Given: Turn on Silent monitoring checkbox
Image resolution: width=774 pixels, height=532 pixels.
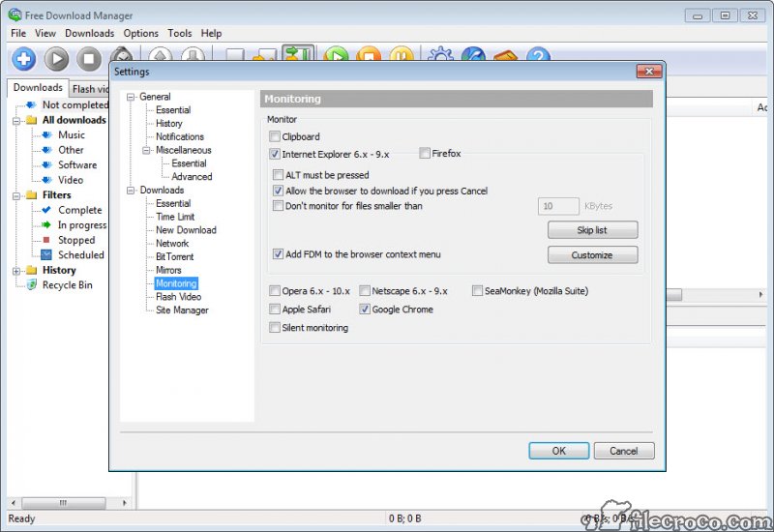Looking at the screenshot, I should pos(275,327).
